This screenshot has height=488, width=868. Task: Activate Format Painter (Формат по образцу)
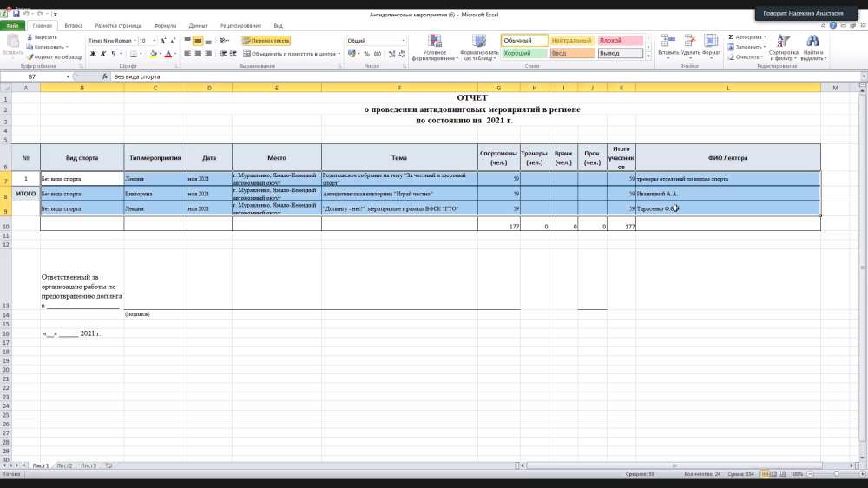pyautogui.click(x=54, y=56)
